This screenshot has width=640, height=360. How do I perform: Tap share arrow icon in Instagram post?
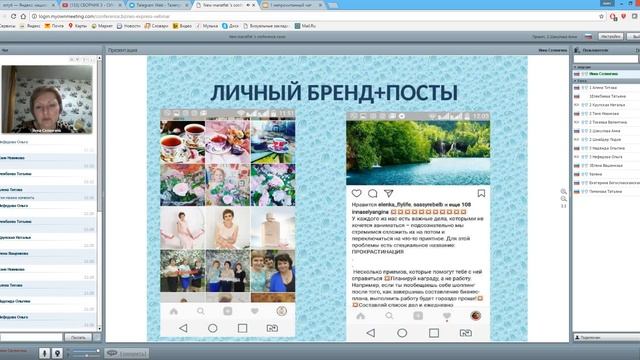(x=389, y=193)
